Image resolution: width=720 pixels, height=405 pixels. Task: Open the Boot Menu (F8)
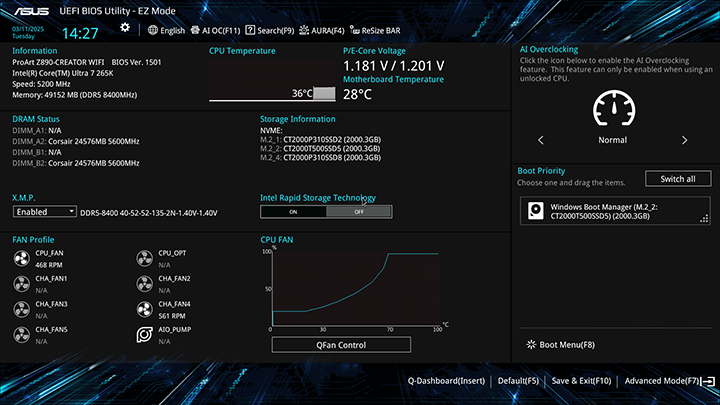pos(560,345)
